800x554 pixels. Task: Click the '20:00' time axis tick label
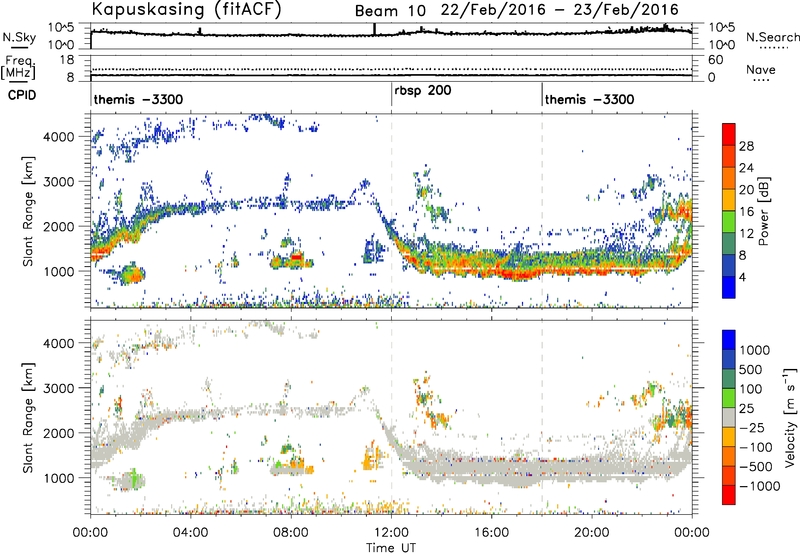pyautogui.click(x=592, y=533)
